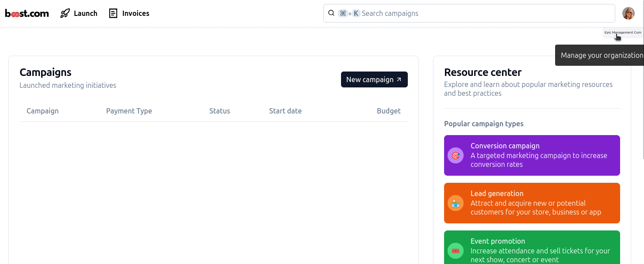
Task: Click the search magnifier icon
Action: (331, 13)
